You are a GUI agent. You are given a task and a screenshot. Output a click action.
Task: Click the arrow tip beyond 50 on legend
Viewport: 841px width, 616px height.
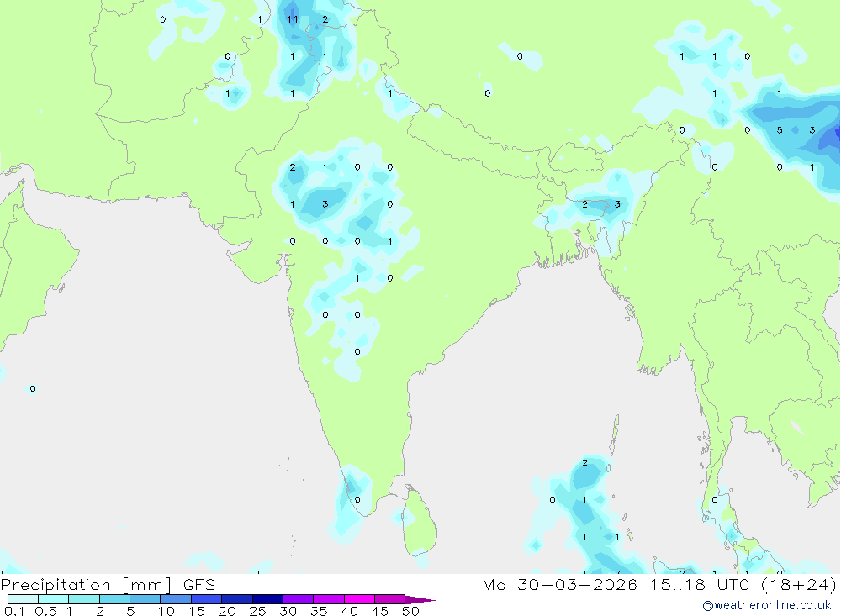click(x=421, y=600)
